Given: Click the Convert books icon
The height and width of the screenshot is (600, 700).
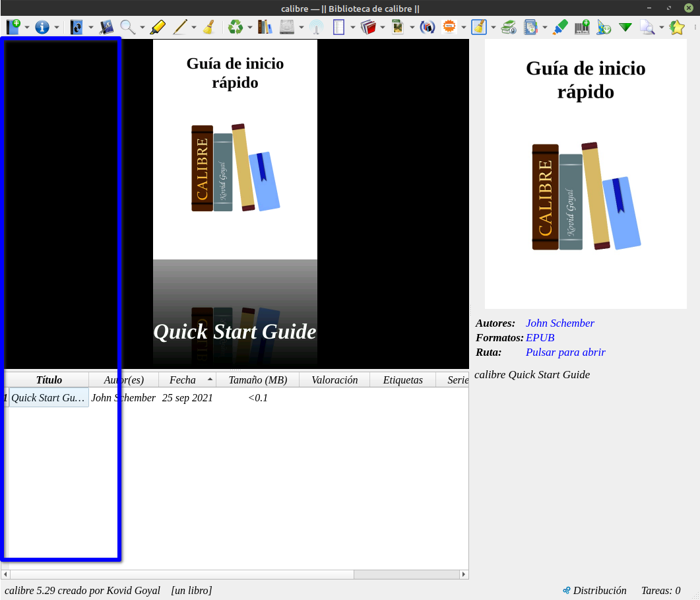Looking at the screenshot, I should [77, 27].
